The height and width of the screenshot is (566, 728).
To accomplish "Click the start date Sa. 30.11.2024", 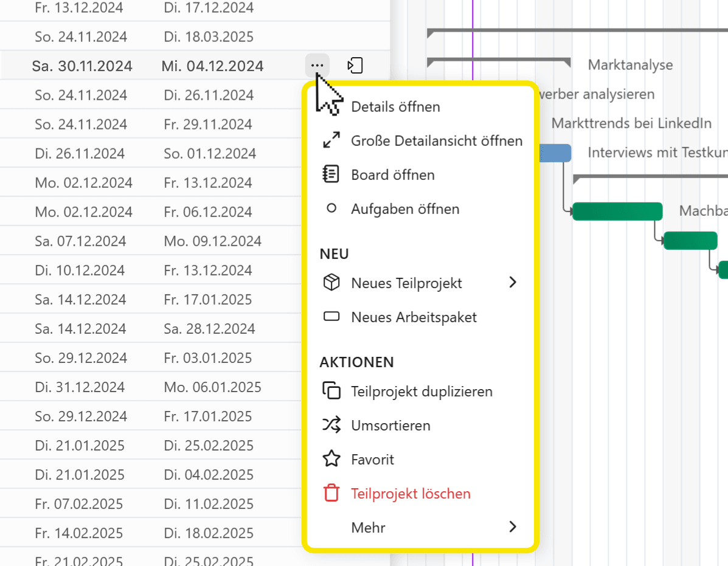I will coord(82,66).
